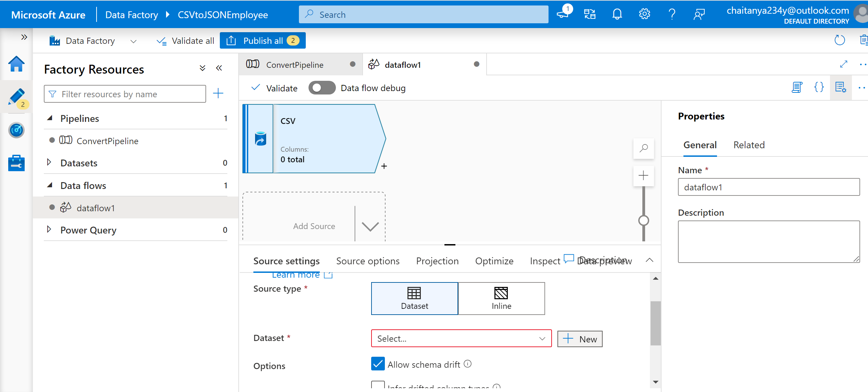Screen dimensions: 868x392
Task: Open the Projection tab
Action: [x=437, y=261]
